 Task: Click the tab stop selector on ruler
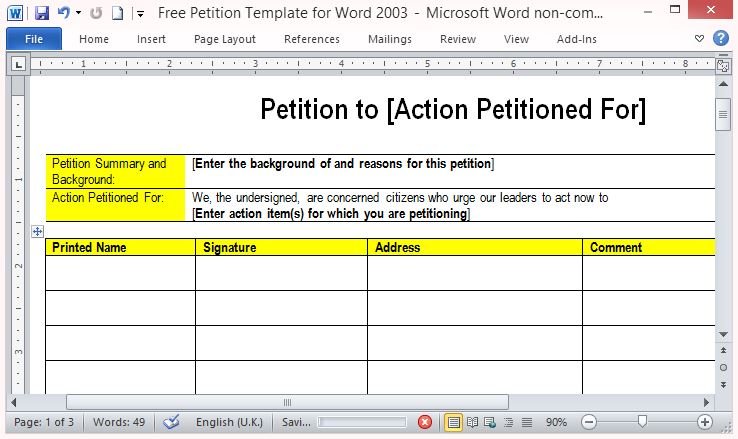click(x=18, y=64)
